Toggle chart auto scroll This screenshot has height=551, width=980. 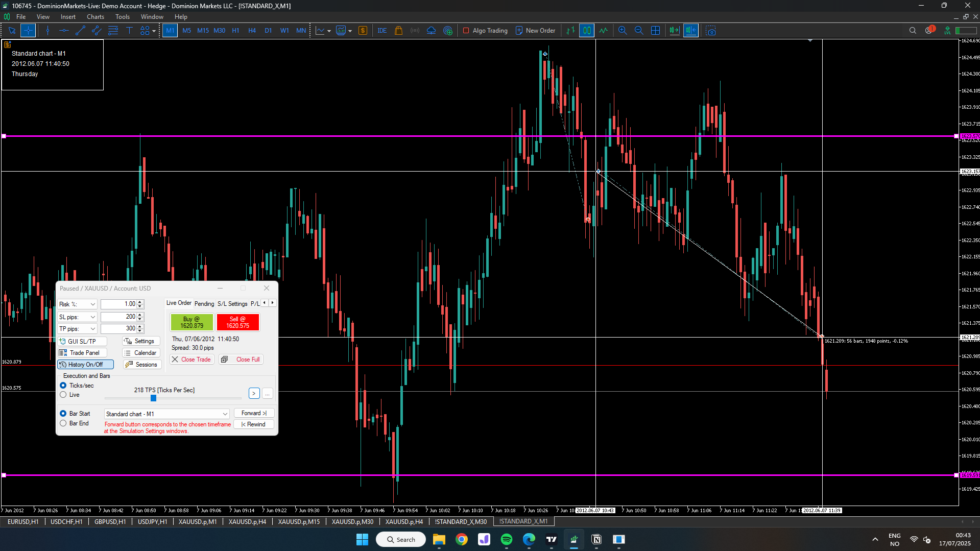675,31
